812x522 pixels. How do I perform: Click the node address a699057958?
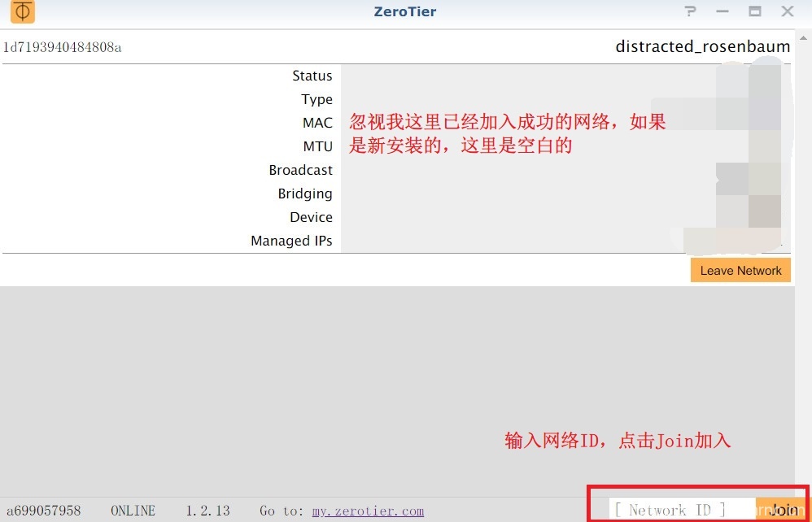coord(44,511)
